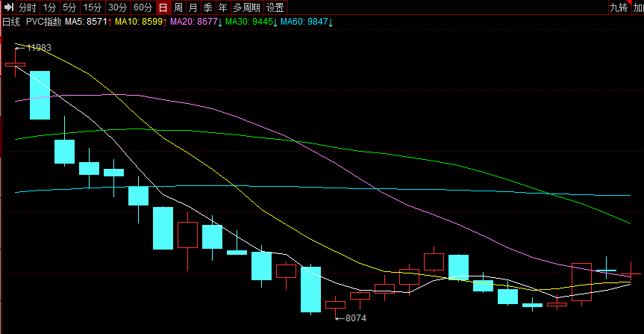
Task: Click the MA30: 9445 indicator value
Action: (251, 22)
